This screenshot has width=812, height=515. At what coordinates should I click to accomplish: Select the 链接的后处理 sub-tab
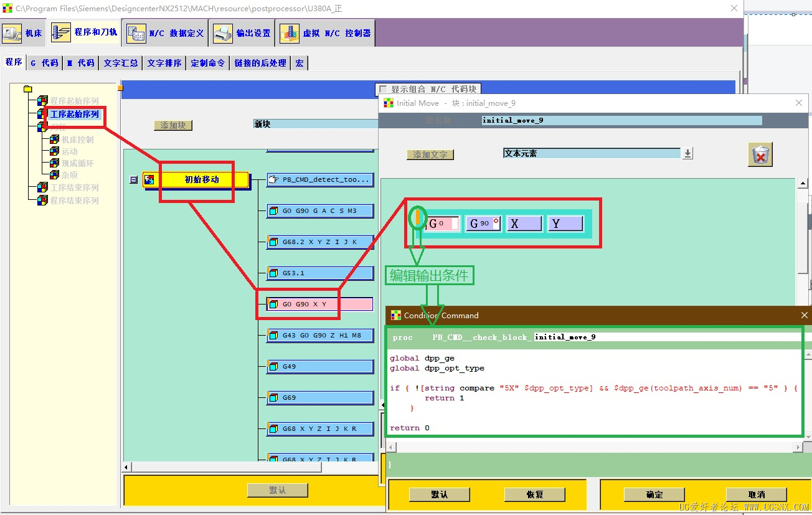(260, 63)
